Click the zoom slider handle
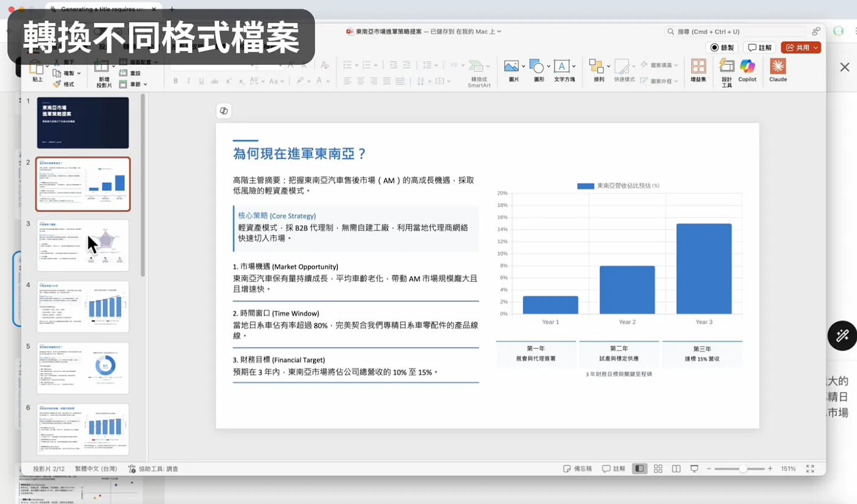 point(743,469)
